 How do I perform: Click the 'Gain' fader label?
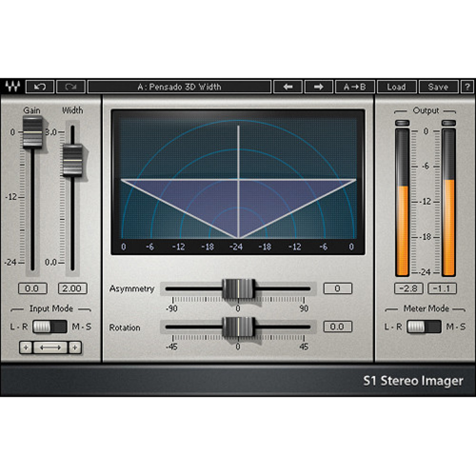(x=32, y=110)
